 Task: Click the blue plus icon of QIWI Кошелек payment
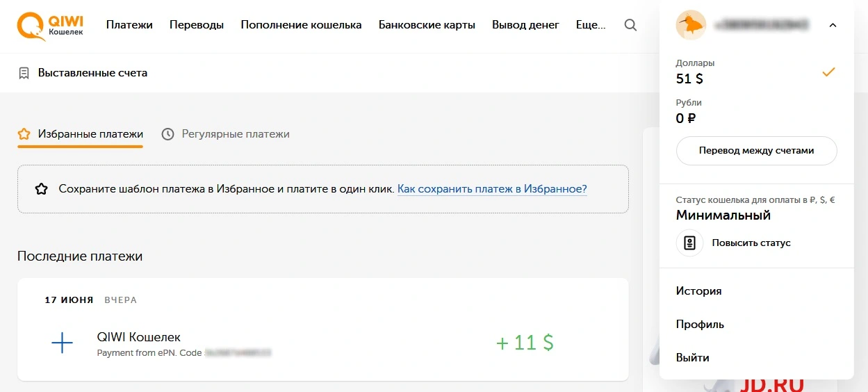coord(63,343)
